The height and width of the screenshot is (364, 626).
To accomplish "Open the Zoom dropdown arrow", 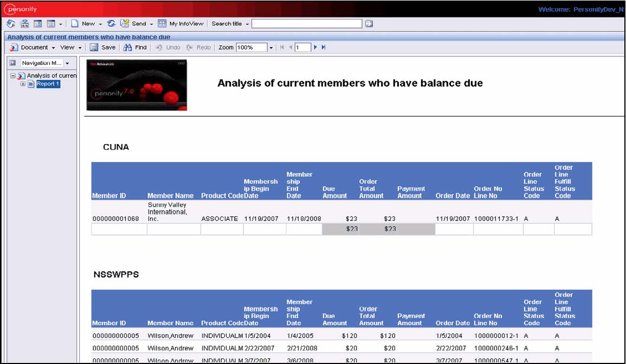I will click(271, 48).
